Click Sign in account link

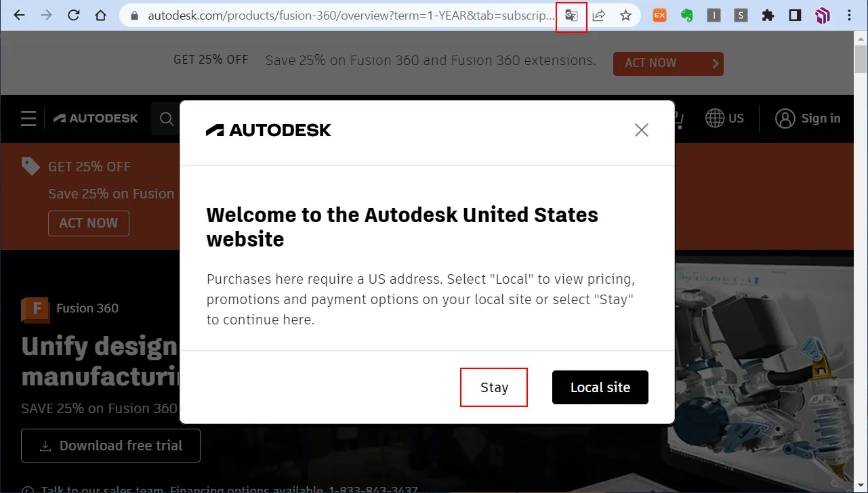click(x=808, y=119)
